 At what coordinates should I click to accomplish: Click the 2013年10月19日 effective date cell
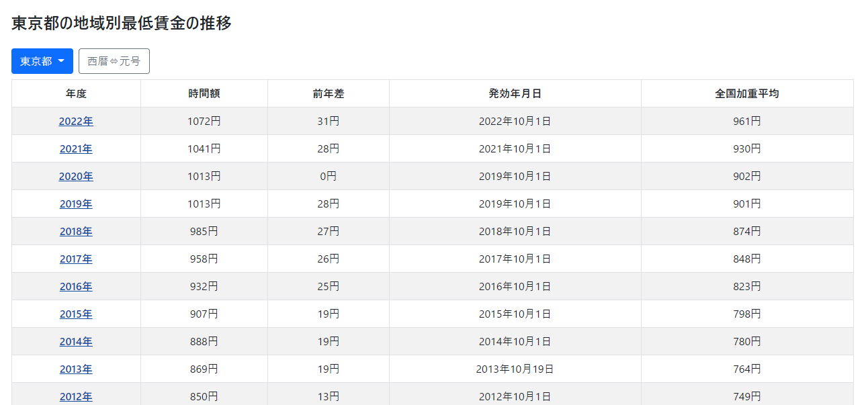tap(515, 369)
